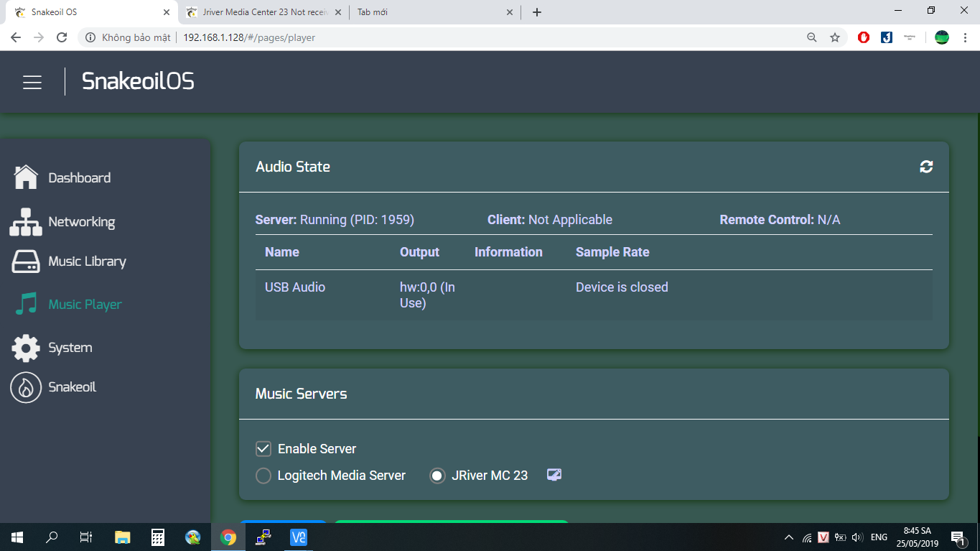This screenshot has height=551, width=980.
Task: Click the Output column header
Action: tap(419, 252)
